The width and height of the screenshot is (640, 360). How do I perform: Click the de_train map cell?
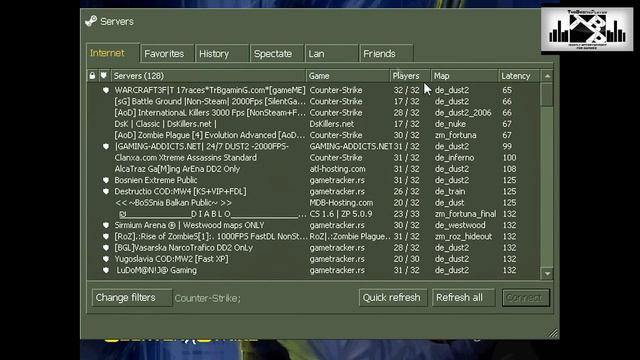tap(450, 191)
